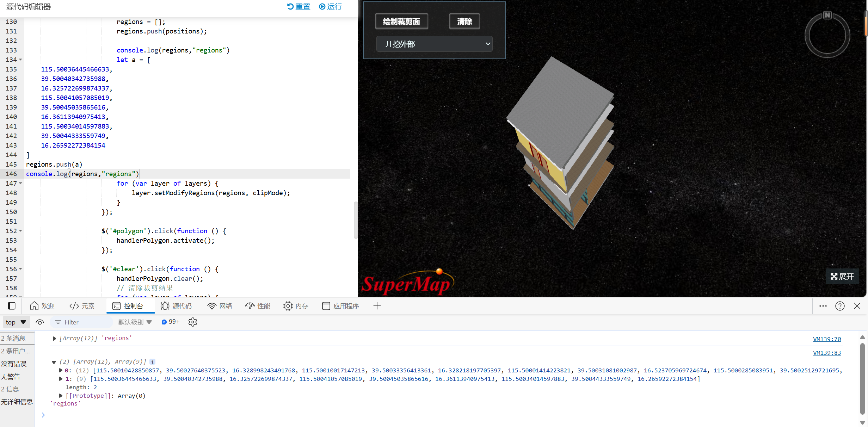Click the plus icon to add tool tab
The image size is (868, 427).
point(377,306)
